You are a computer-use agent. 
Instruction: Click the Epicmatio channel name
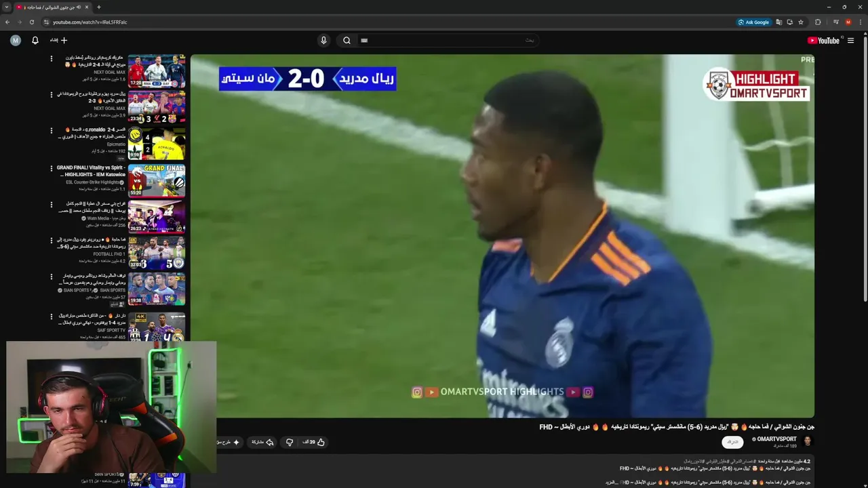tap(116, 144)
